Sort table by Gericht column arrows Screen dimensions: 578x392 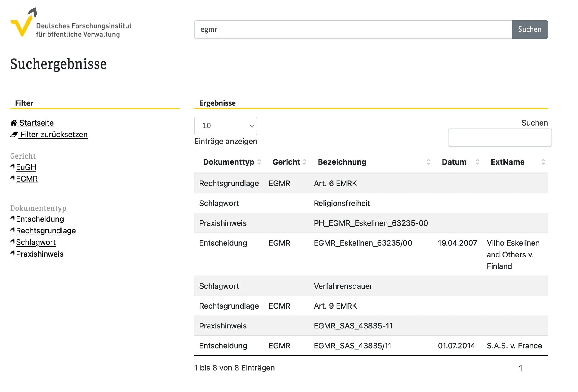pos(304,162)
